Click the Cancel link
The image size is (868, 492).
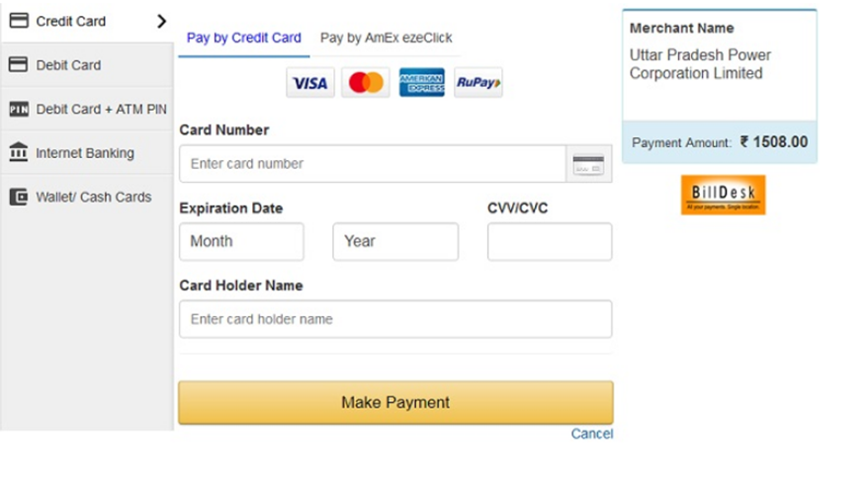pyautogui.click(x=591, y=434)
